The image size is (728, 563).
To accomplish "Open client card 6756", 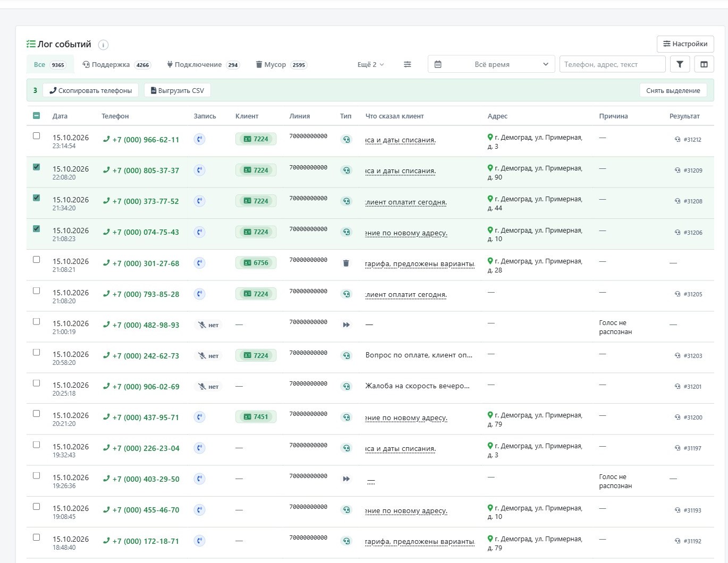I will 256,263.
